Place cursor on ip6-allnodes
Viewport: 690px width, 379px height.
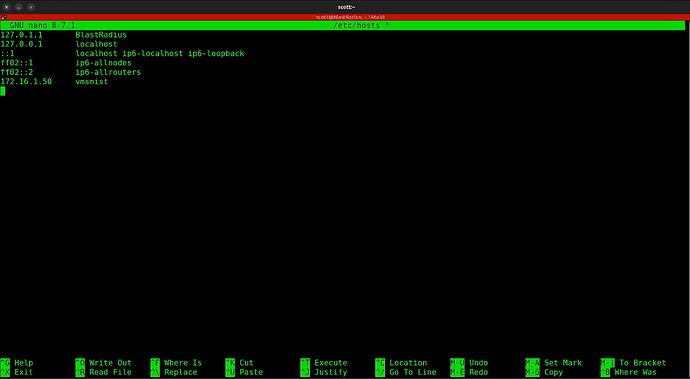(x=103, y=63)
